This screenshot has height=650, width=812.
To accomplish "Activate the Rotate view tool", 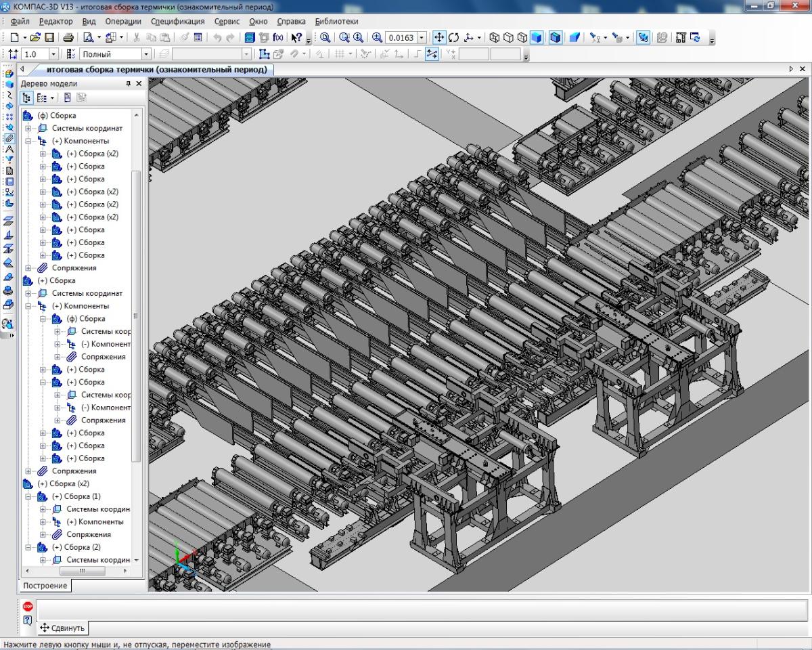I will 453,38.
